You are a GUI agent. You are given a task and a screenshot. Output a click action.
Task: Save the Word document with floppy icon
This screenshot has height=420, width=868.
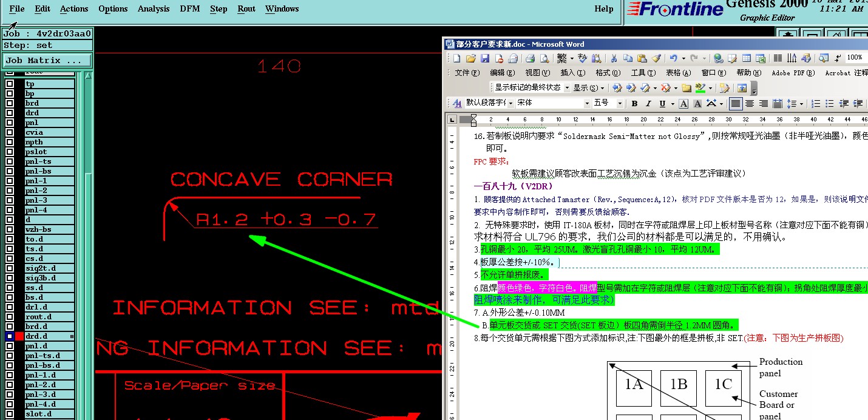point(485,58)
